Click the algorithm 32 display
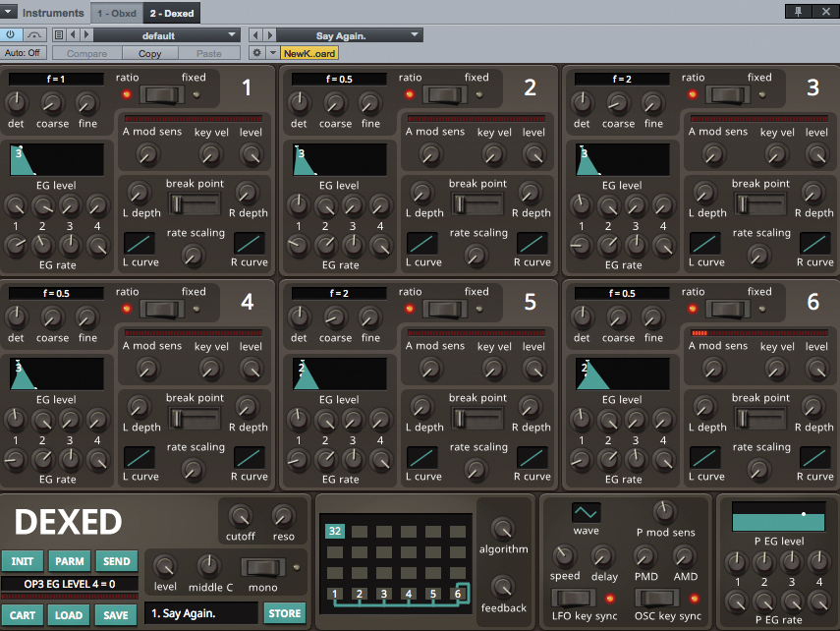 pyautogui.click(x=335, y=530)
